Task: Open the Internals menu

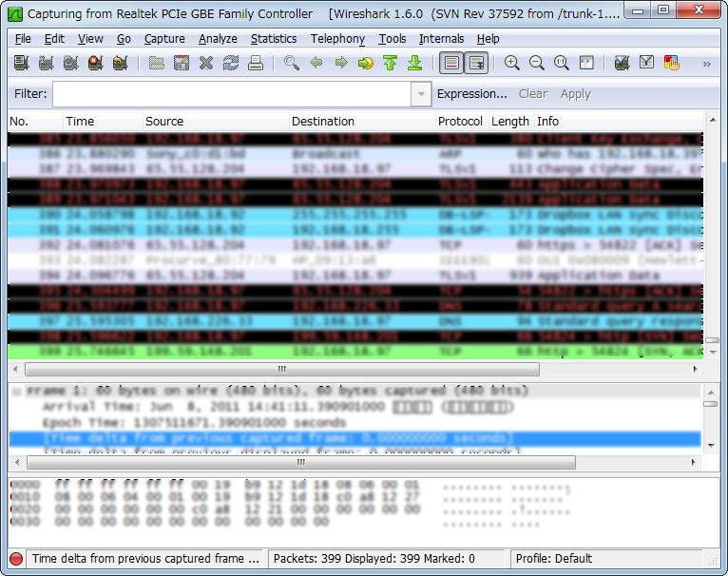Action: tap(441, 39)
